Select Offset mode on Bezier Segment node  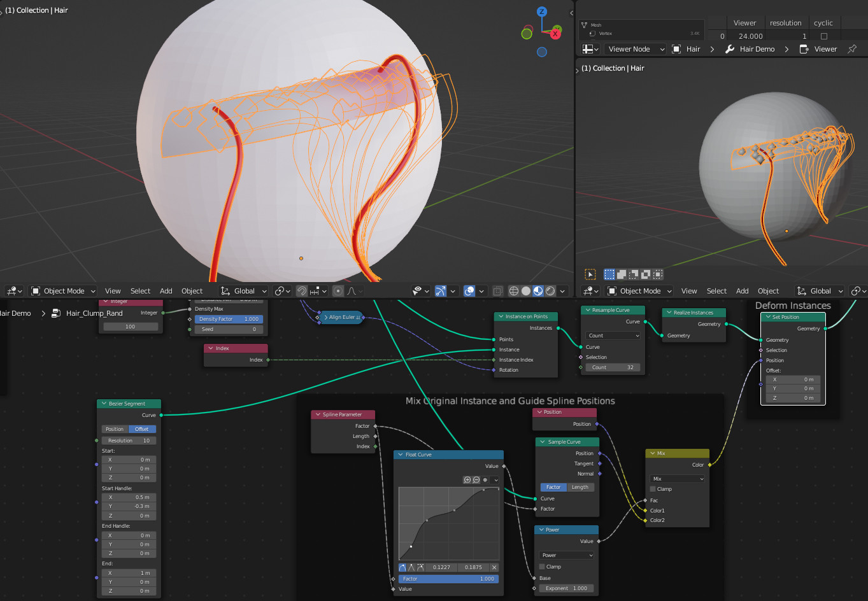142,429
